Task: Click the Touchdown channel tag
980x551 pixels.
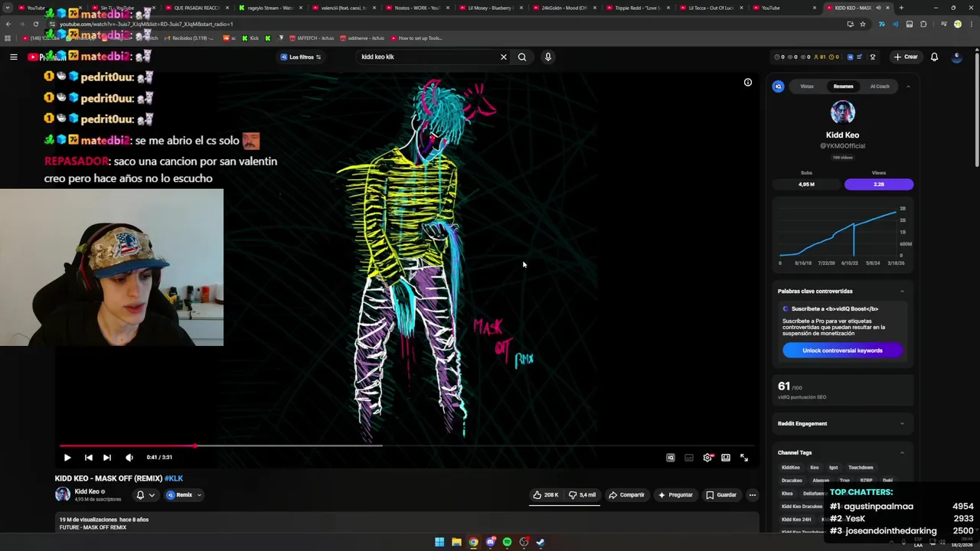Action: click(861, 468)
